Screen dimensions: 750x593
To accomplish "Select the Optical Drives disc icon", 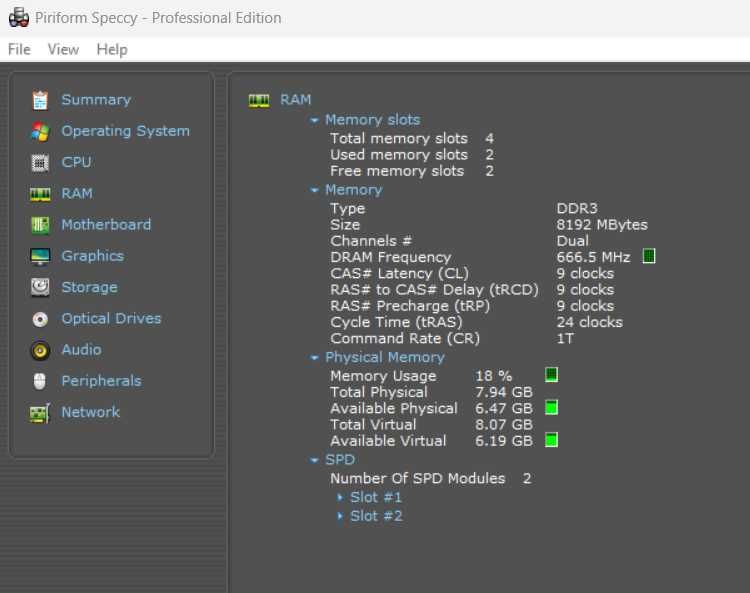I will 40,319.
